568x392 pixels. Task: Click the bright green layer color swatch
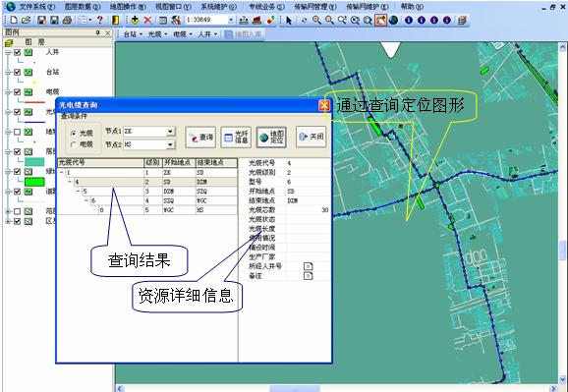[34, 182]
